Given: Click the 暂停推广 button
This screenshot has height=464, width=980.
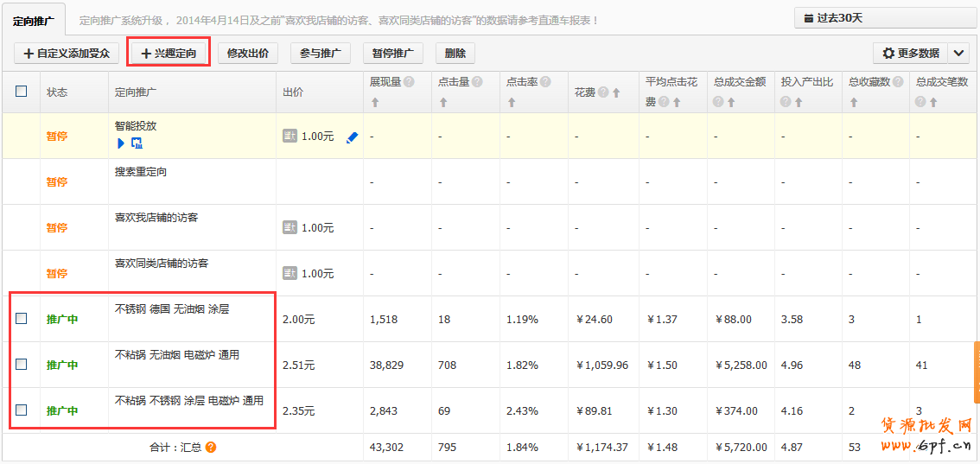Looking at the screenshot, I should point(392,54).
